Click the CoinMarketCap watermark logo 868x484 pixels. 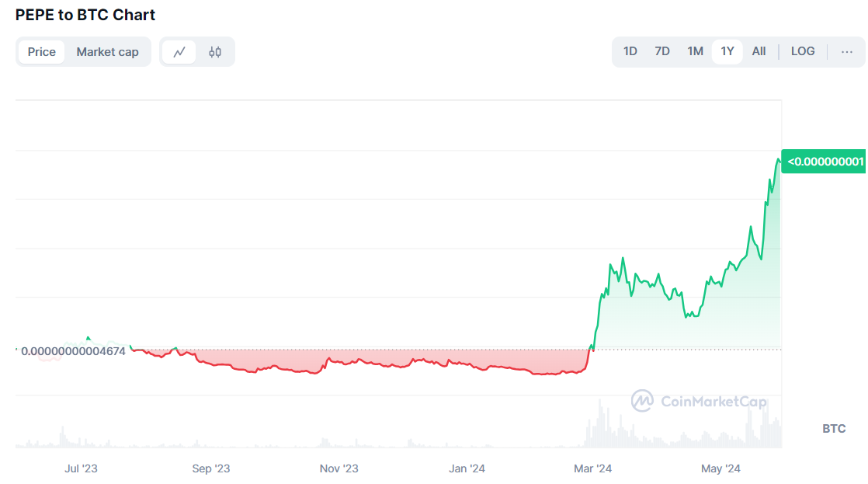[699, 401]
